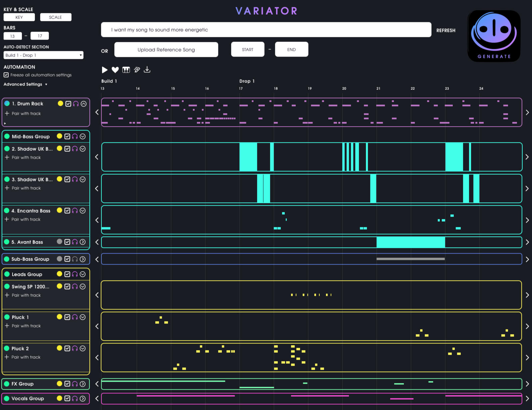This screenshot has height=410, width=532.
Task: Solo Drum Rack with headphones icon
Action: pos(76,104)
